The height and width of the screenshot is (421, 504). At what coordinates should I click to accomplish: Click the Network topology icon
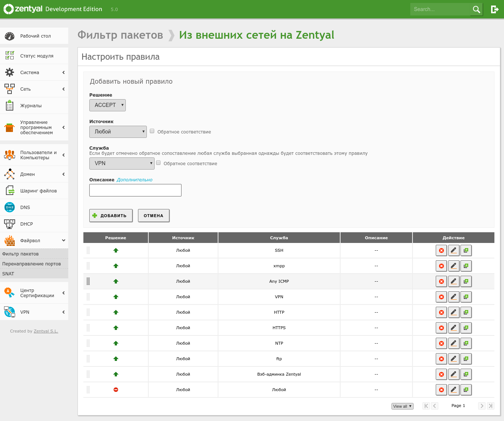pos(10,89)
